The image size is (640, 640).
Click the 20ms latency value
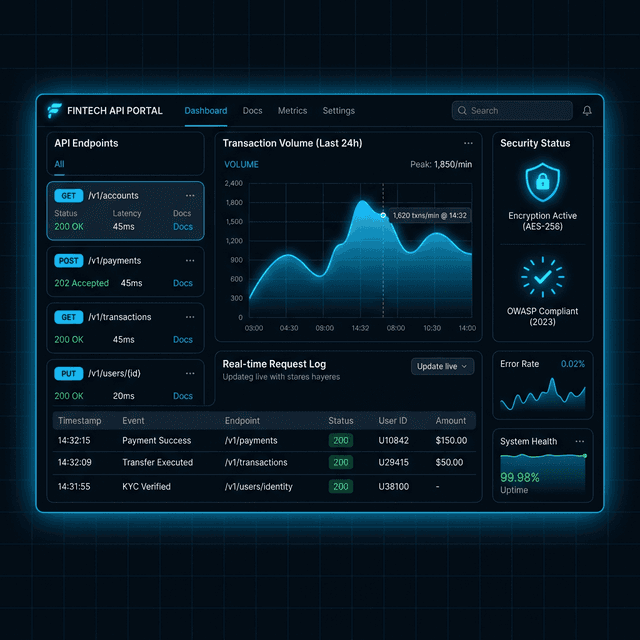pyautogui.click(x=124, y=396)
